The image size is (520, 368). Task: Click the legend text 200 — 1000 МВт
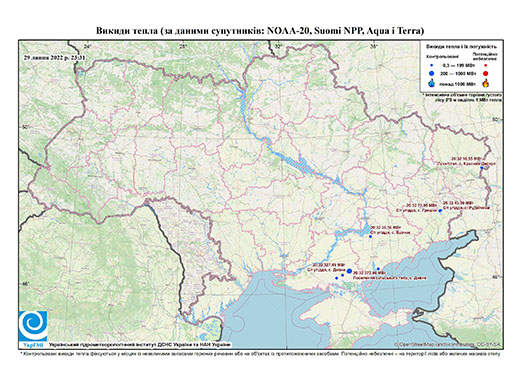point(457,73)
